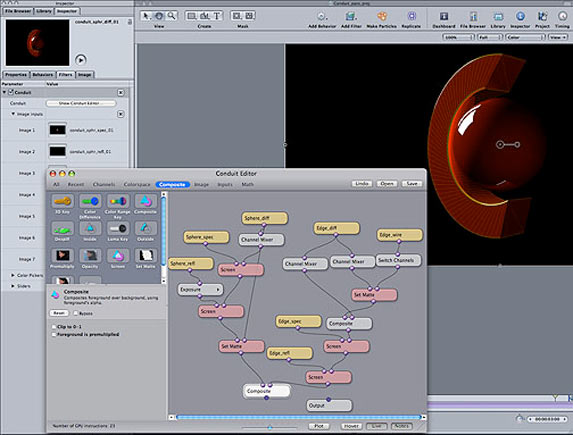Click the node graph zoom slider handle
Viewport: 573px width, 435px height.
tap(270, 427)
